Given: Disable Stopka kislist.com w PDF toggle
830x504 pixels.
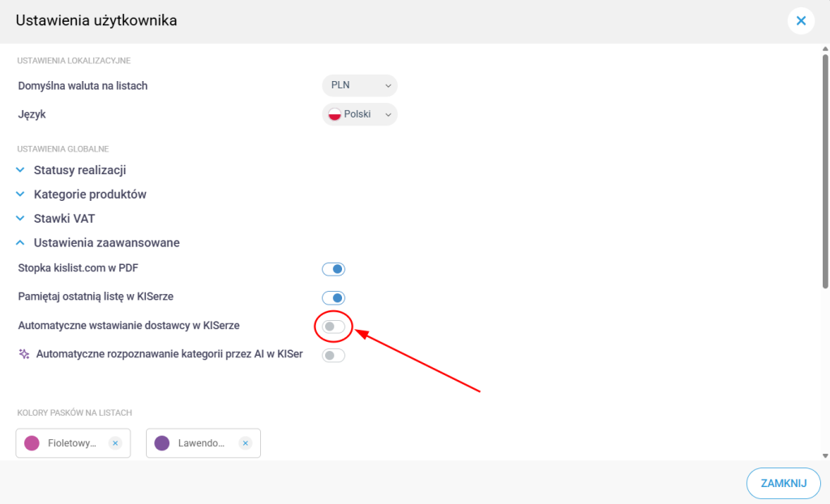Looking at the screenshot, I should (334, 269).
